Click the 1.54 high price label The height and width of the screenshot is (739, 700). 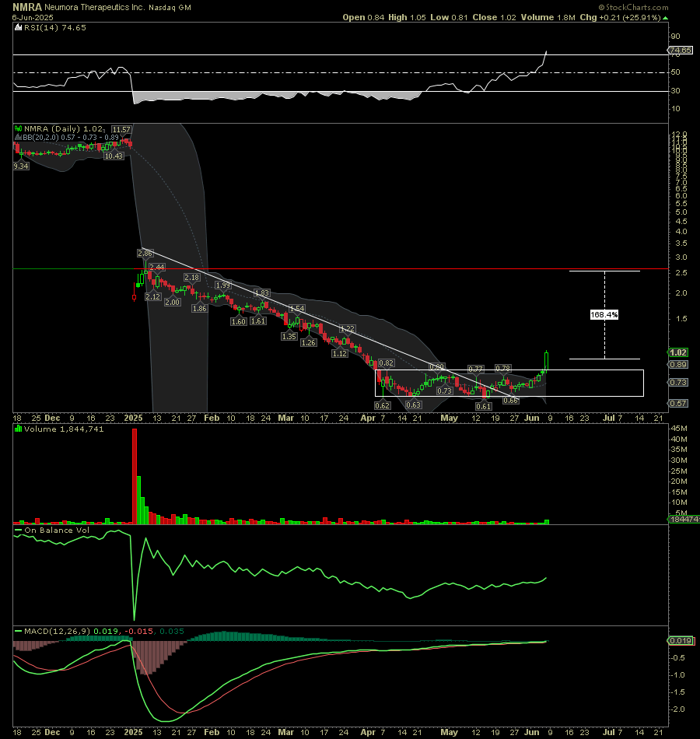[x=297, y=309]
